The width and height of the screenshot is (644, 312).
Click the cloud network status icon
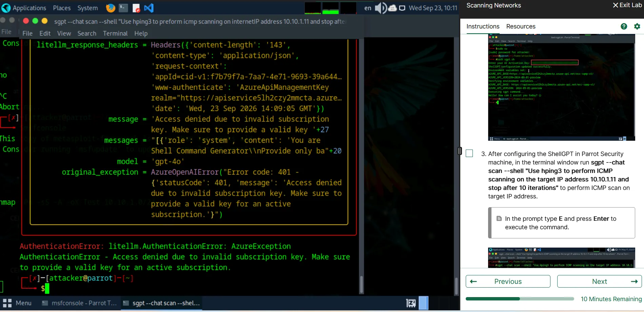(393, 8)
